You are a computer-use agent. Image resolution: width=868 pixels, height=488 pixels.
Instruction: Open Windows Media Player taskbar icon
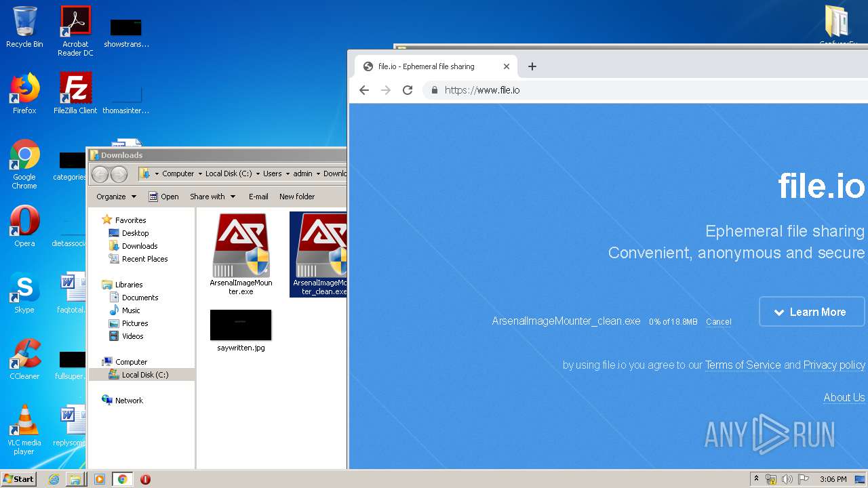[100, 479]
